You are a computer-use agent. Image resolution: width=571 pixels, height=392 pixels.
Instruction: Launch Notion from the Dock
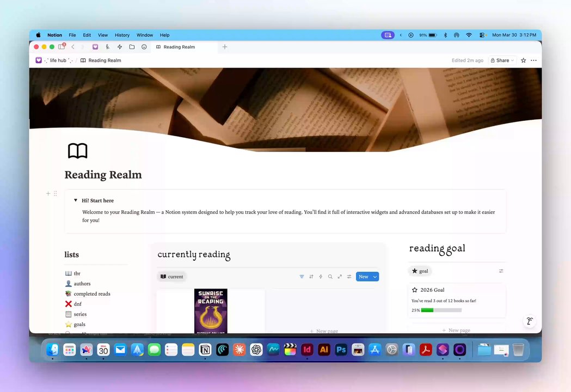(205, 350)
